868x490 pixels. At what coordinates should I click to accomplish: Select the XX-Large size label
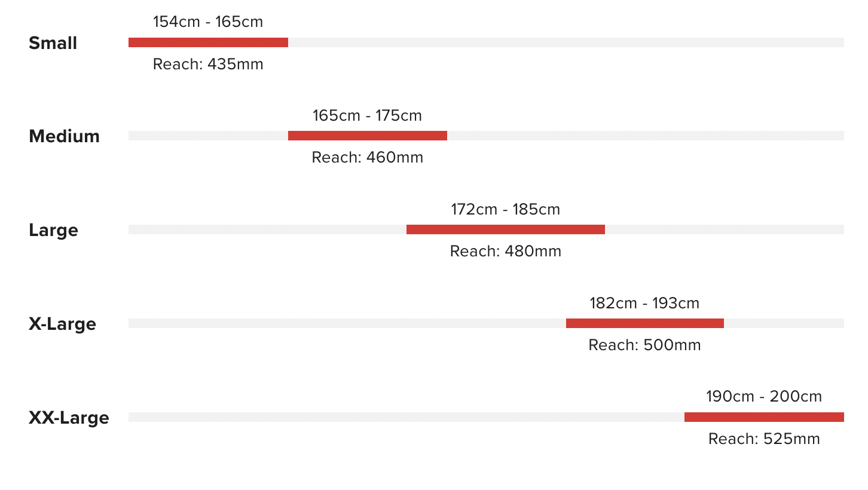click(69, 418)
